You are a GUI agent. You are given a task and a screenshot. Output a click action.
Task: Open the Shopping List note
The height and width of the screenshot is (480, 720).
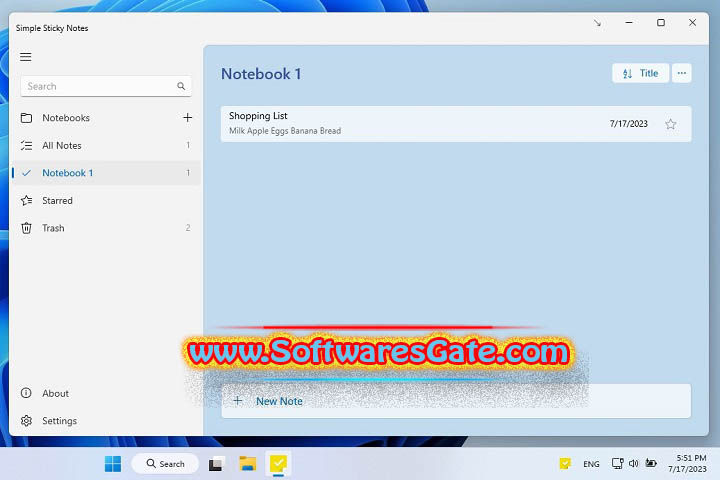tap(456, 124)
